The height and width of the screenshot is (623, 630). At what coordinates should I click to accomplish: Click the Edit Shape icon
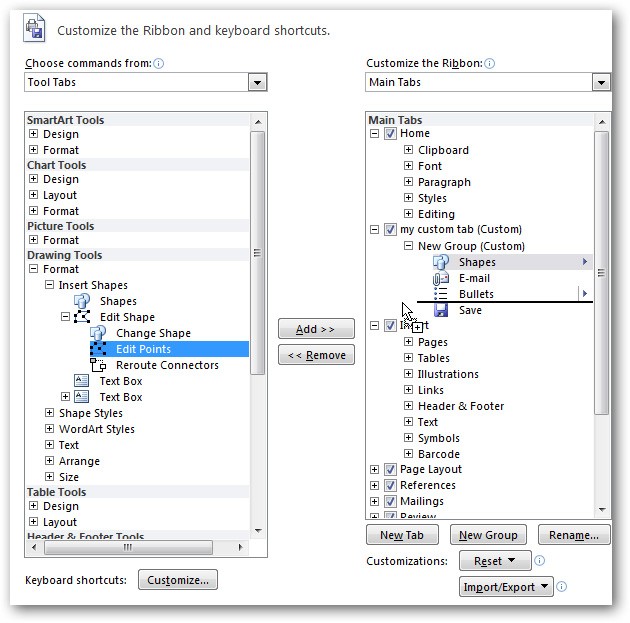(x=82, y=317)
